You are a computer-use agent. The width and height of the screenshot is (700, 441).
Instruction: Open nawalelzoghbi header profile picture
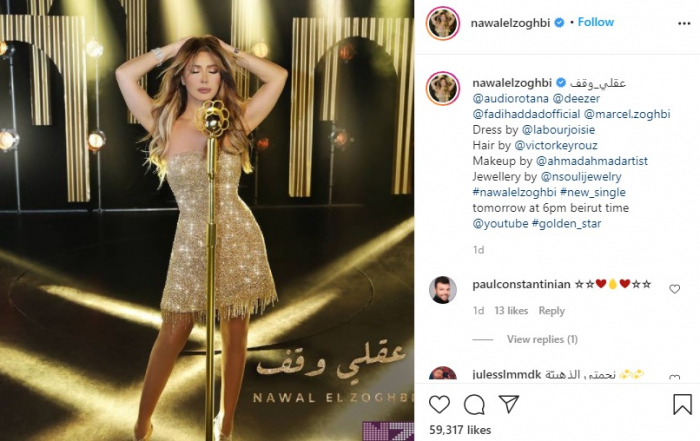tap(443, 23)
